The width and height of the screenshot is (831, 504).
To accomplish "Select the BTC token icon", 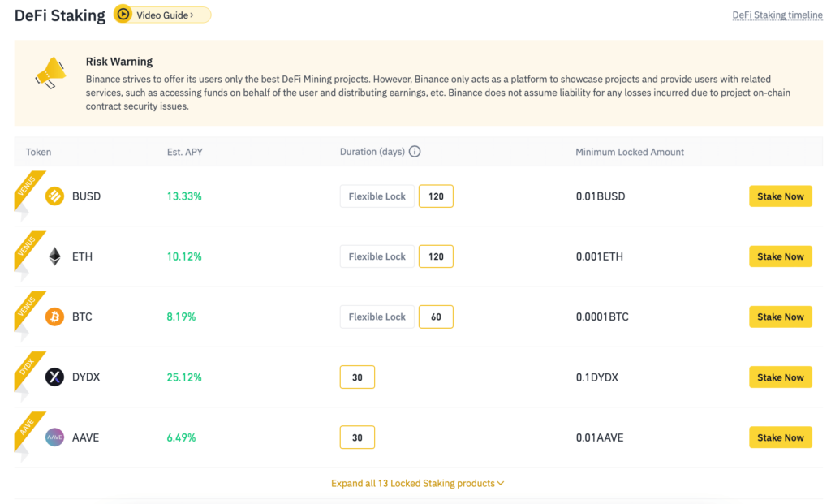I will pos(54,317).
